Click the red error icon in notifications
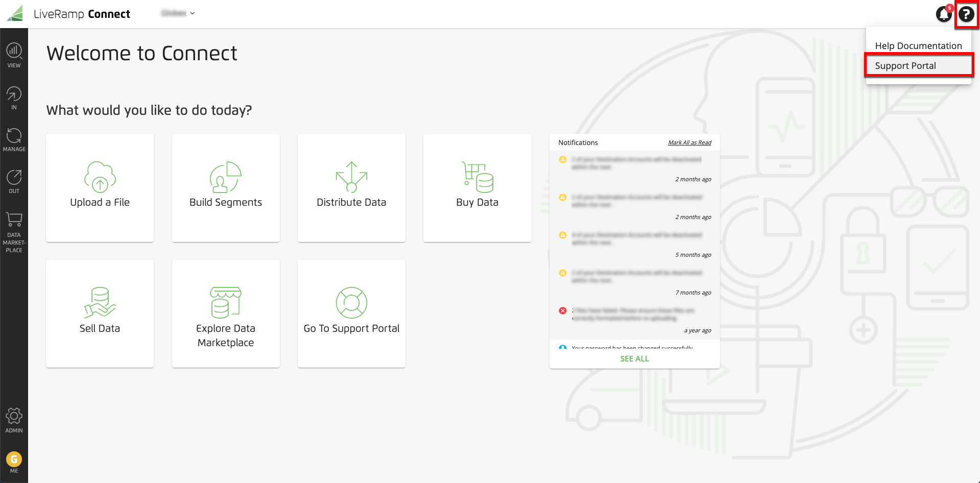Viewport: 980px width, 483px height. pos(563,310)
